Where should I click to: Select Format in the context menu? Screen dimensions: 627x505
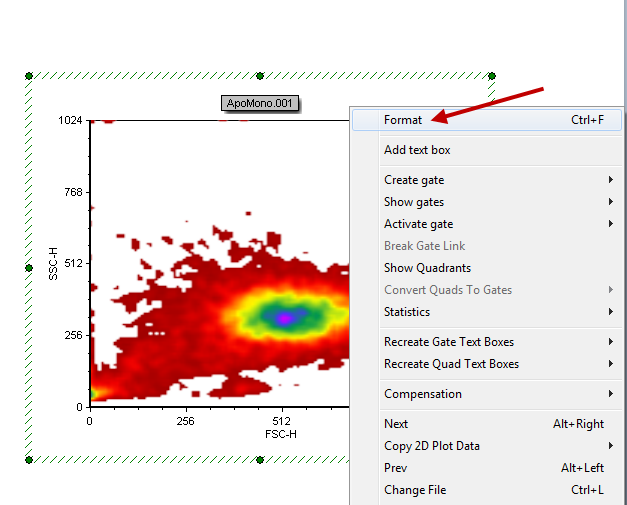(x=403, y=120)
